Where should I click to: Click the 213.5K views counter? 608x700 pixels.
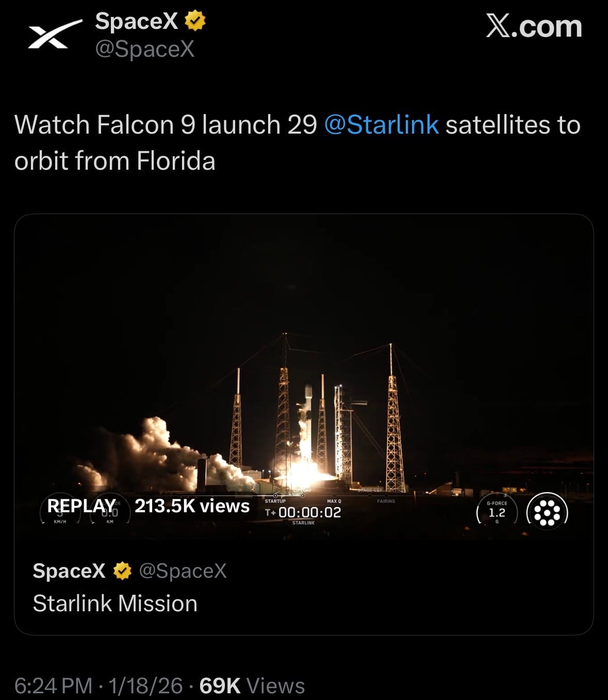[192, 506]
